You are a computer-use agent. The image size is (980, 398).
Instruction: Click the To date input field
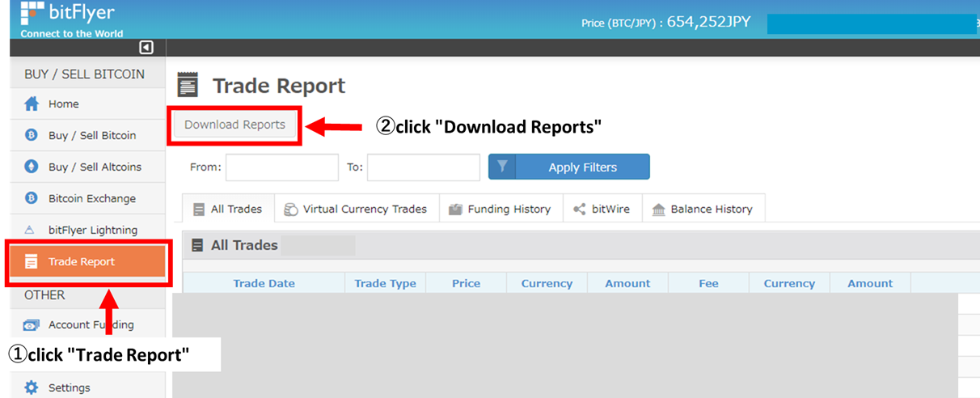424,167
